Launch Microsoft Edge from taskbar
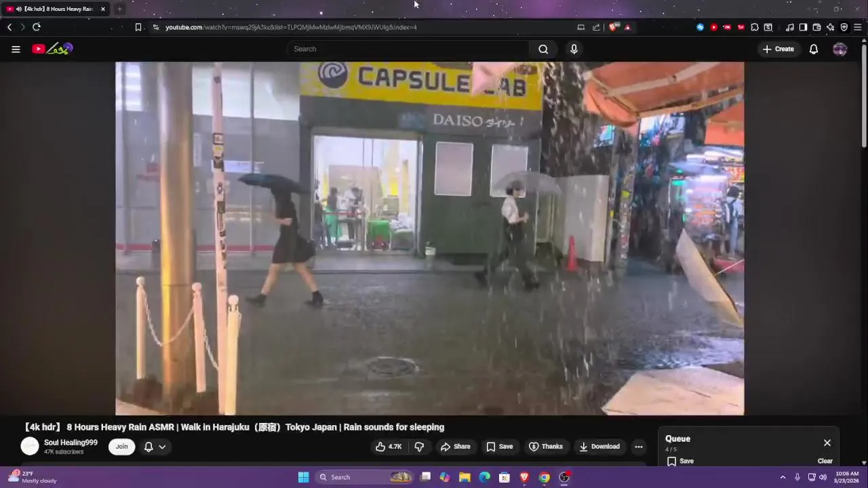 (484, 477)
